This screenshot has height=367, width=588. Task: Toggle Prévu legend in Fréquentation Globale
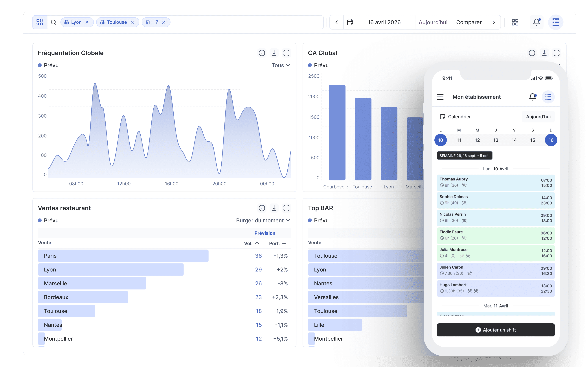coord(48,65)
